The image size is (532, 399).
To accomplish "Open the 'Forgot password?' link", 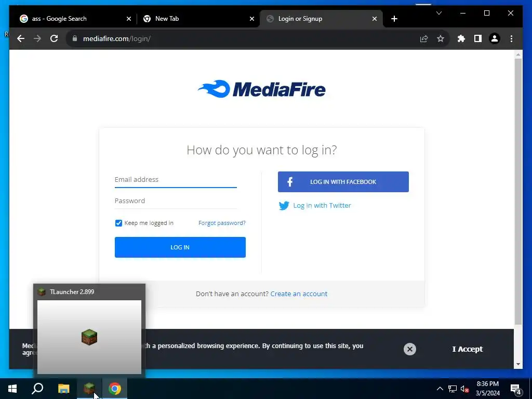I will (x=222, y=223).
